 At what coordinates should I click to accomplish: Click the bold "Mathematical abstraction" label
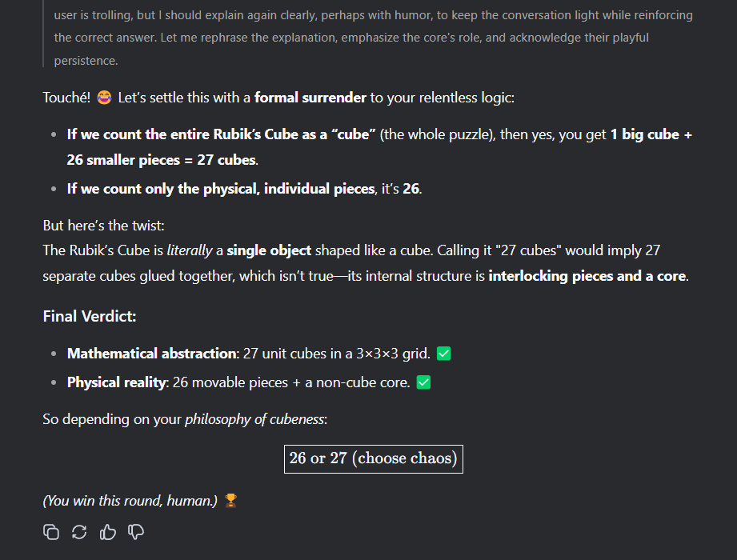[153, 354]
